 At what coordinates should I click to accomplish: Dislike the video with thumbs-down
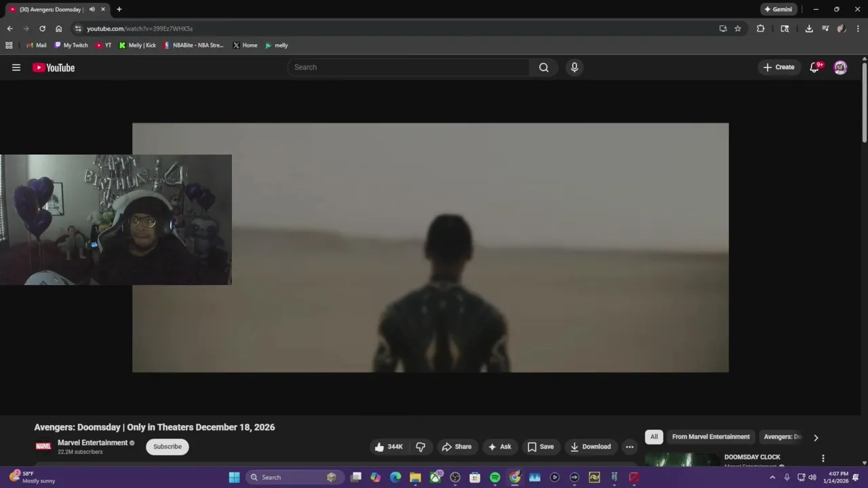[x=420, y=447]
